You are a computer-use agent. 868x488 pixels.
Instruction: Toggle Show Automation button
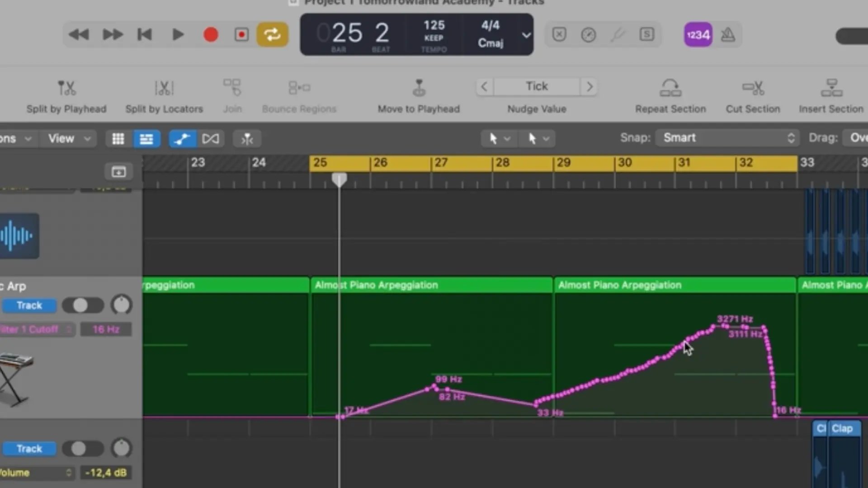(x=182, y=139)
